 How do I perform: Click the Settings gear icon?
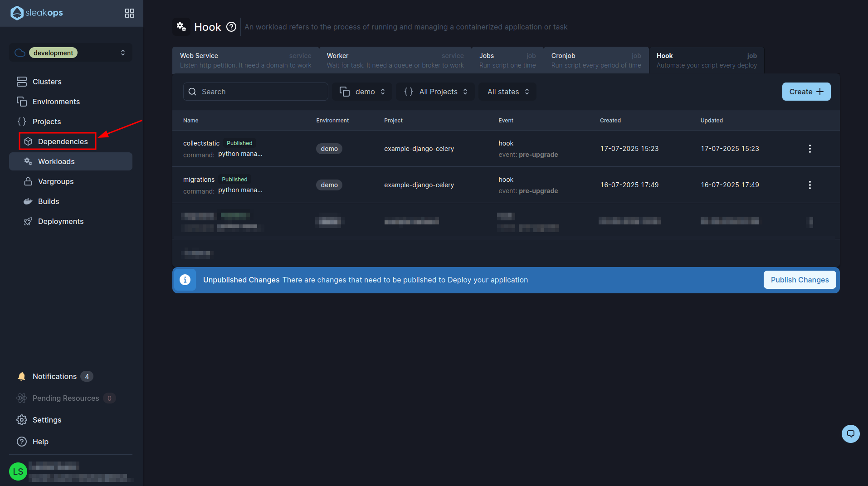point(22,420)
